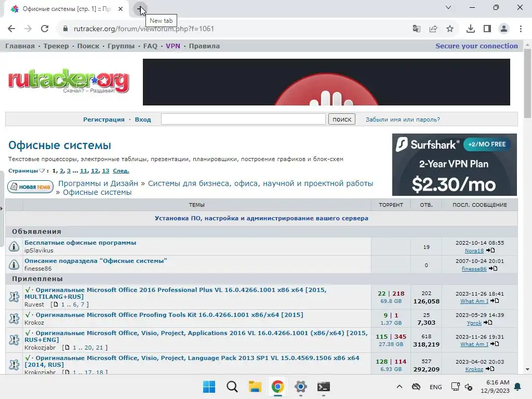Click the address bar URL

click(144, 29)
